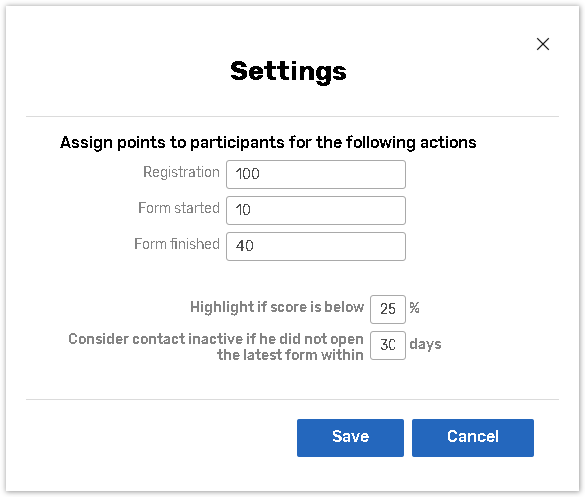
Task: Click the 'Assign points to participants' heading
Action: tap(268, 143)
